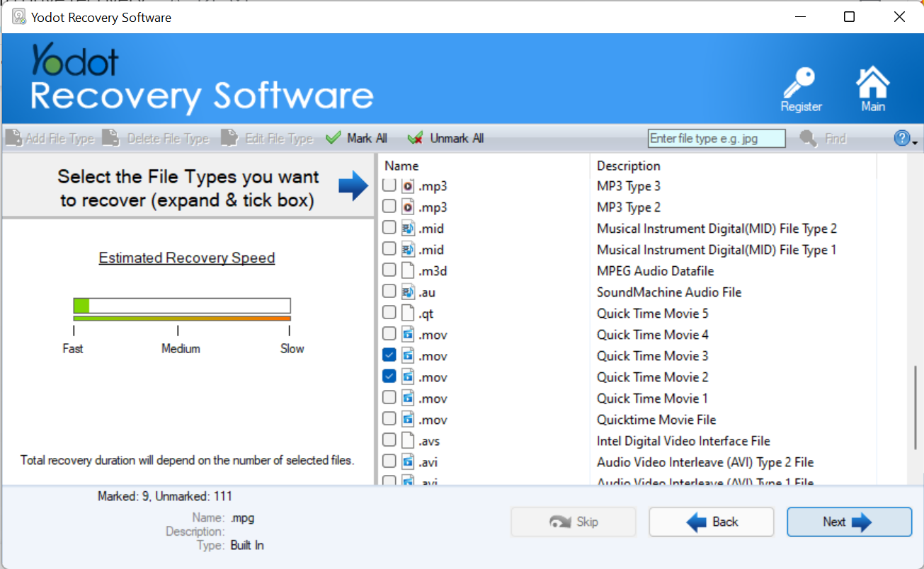Click the video icon for Quick Time Movie 3
This screenshot has height=569, width=924.
407,356
